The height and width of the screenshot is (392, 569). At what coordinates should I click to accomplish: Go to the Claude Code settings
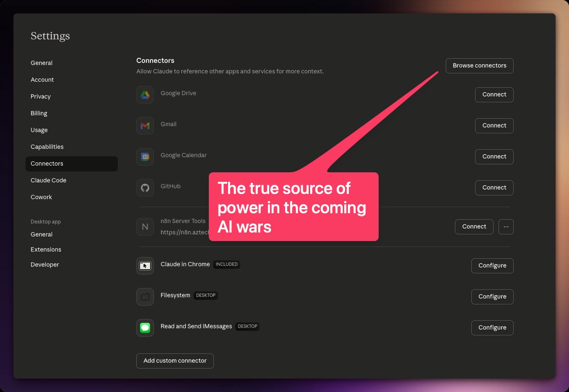point(48,180)
